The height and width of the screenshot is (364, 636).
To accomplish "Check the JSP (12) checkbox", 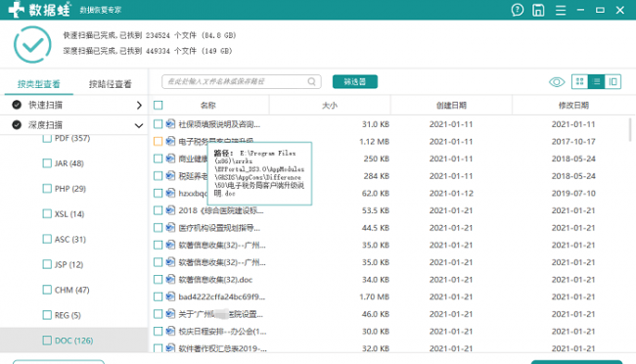I will coord(47,264).
